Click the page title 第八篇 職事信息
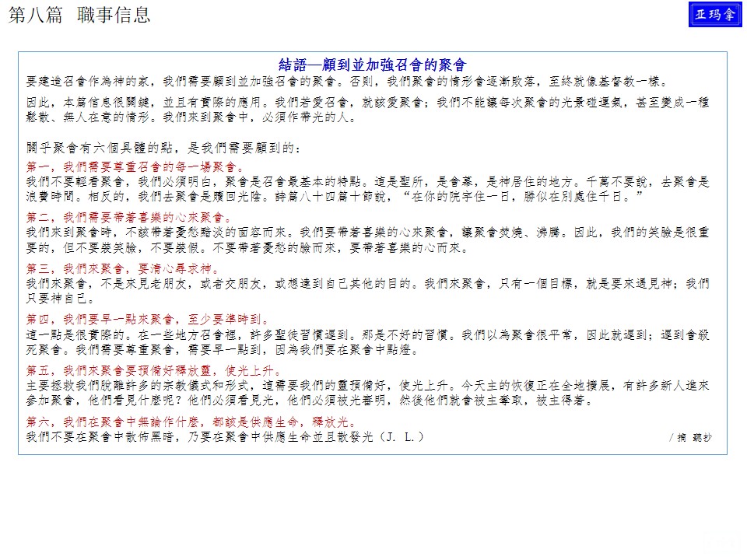Image resolution: width=747 pixels, height=560 pixels. [x=79, y=15]
